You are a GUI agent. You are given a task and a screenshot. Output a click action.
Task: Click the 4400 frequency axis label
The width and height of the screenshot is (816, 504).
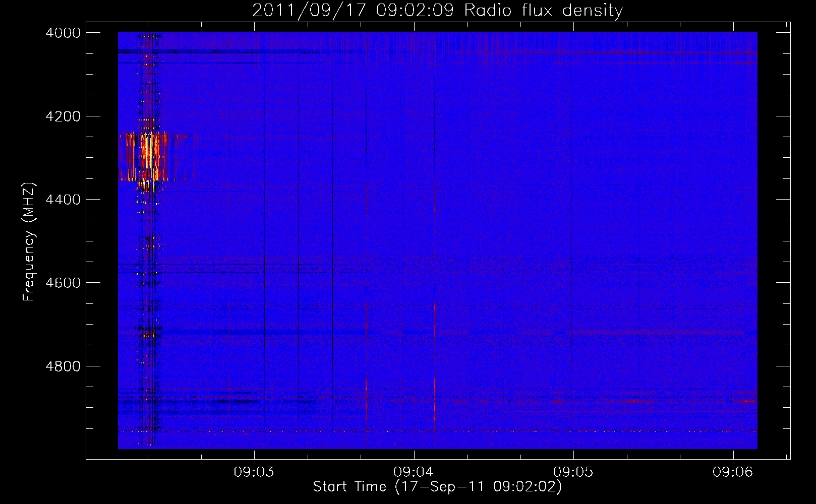click(x=63, y=200)
